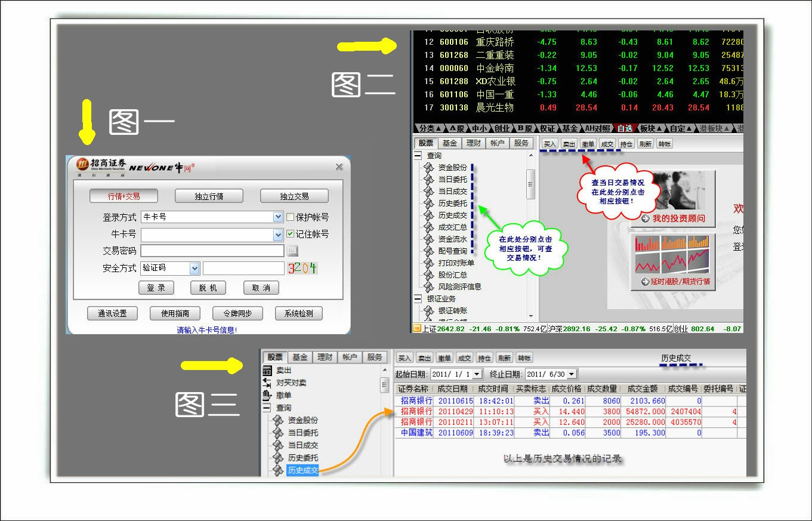Click the 打印对账单 tree item icon
Screen dimensions: 812x521
tap(428, 263)
